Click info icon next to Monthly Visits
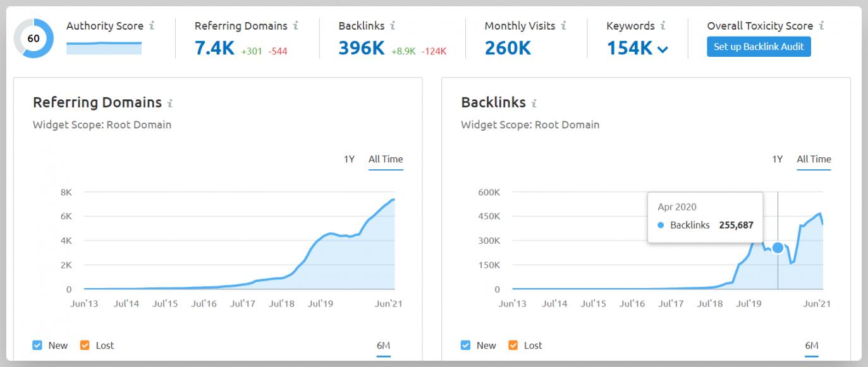Screen dimensions: 868x367 (x=563, y=26)
